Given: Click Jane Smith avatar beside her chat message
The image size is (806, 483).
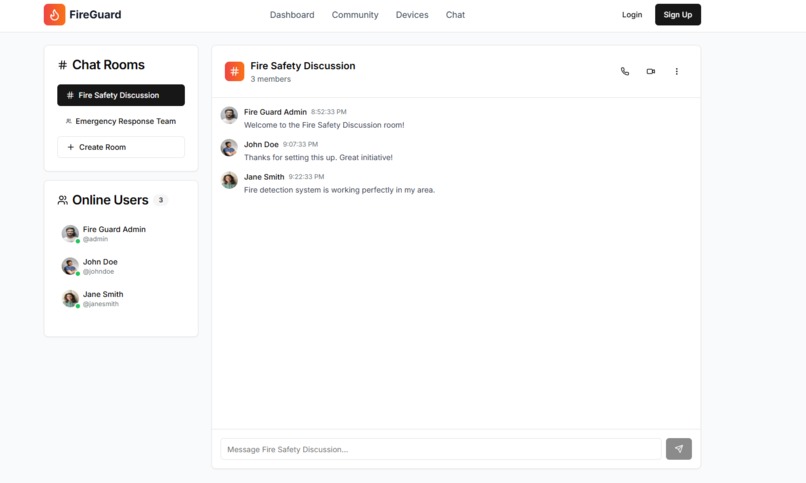Looking at the screenshot, I should tap(229, 180).
